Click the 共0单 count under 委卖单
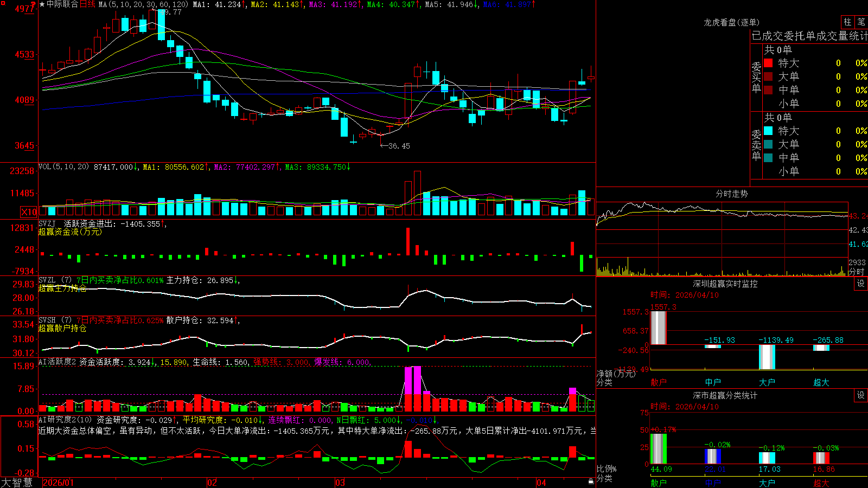Image resolution: width=868 pixels, height=488 pixels. pyautogui.click(x=778, y=117)
